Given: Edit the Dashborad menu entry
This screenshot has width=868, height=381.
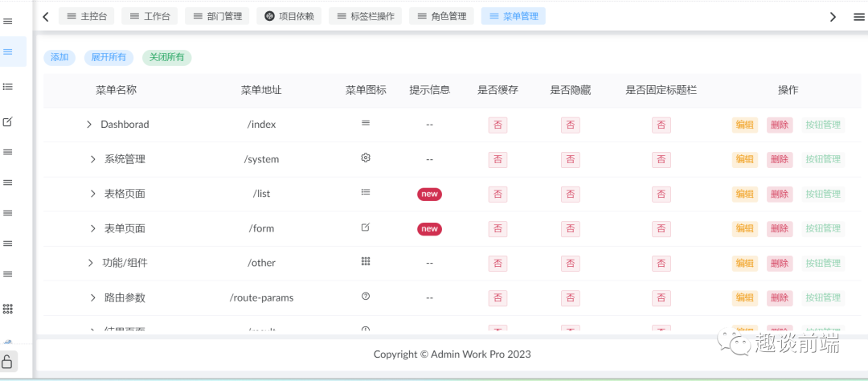Looking at the screenshot, I should 744,125.
